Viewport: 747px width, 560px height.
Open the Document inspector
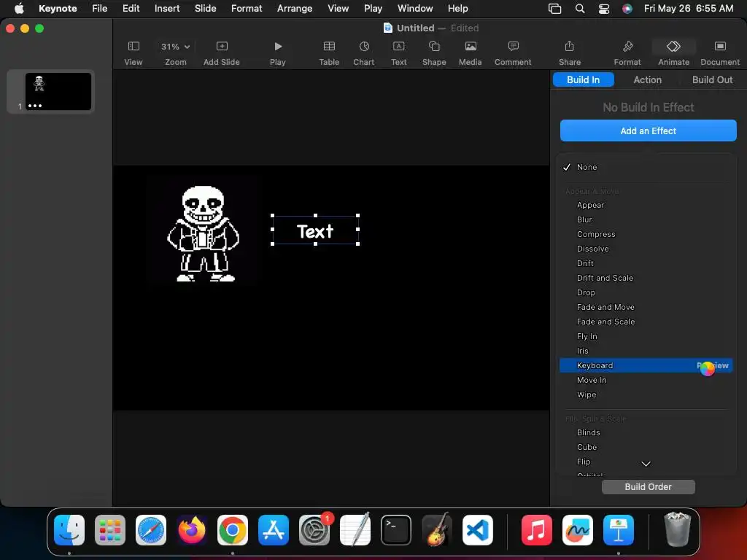tap(720, 52)
